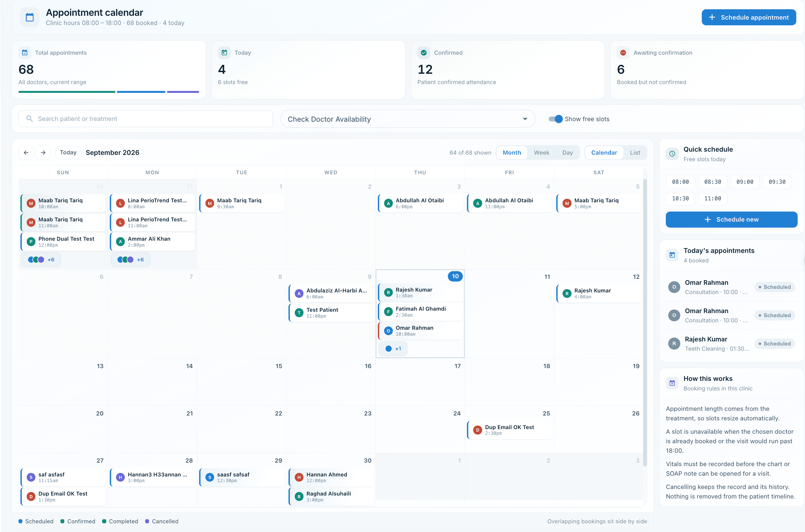This screenshot has height=532, width=805.
Task: Pick the 09:00 free slot
Action: pos(745,182)
